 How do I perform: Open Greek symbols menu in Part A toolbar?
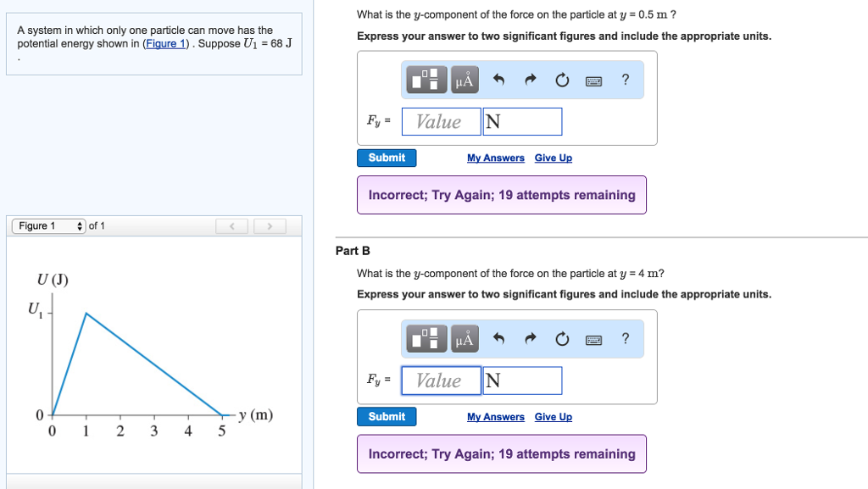click(465, 81)
